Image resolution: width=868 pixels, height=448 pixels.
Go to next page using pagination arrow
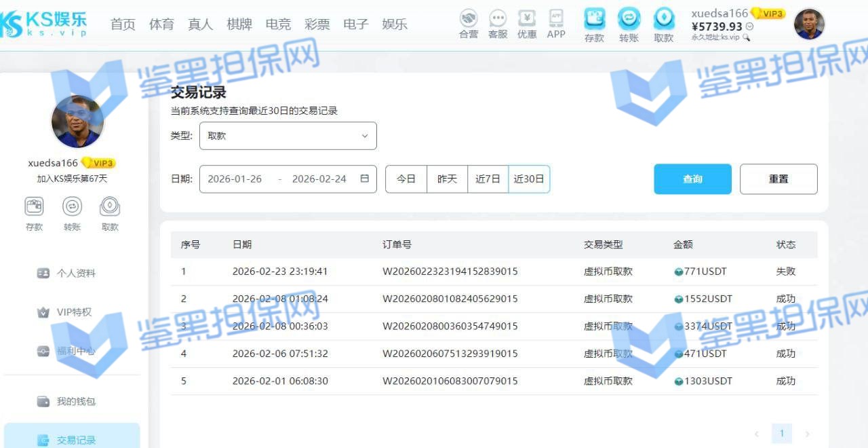pos(807,434)
